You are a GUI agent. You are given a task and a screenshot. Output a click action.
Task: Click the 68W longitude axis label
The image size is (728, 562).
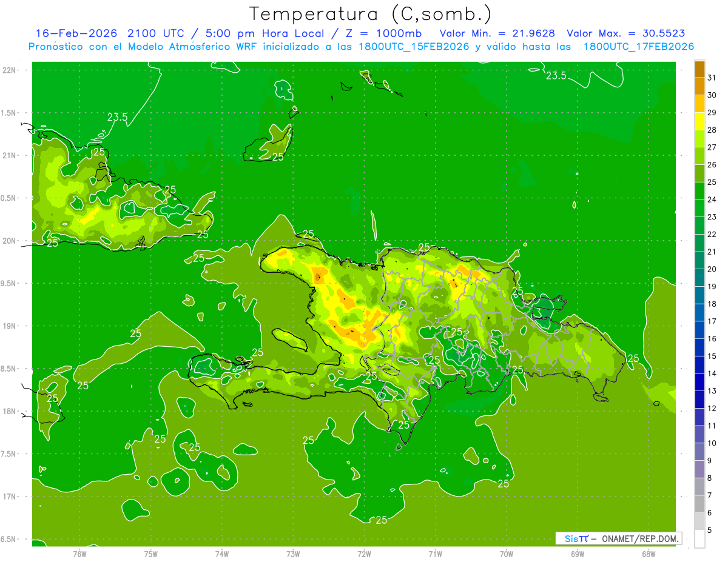649,554
